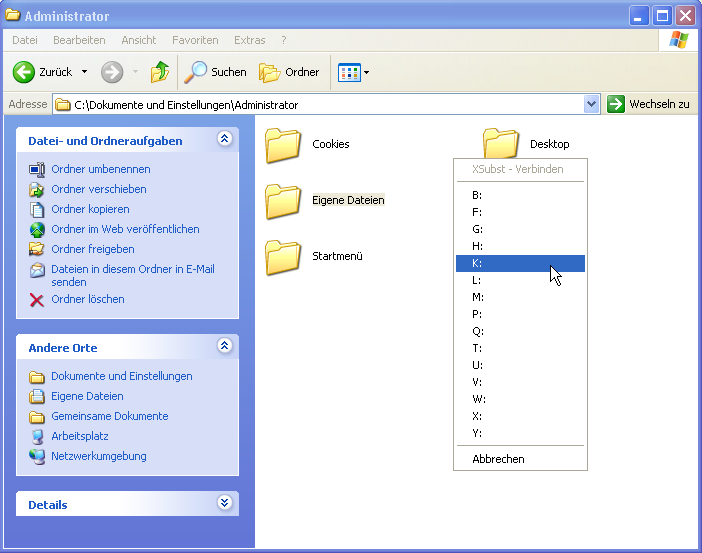Collapse the Datei- und Ordneraufgaben panel
The width and height of the screenshot is (702, 553).
224,140
